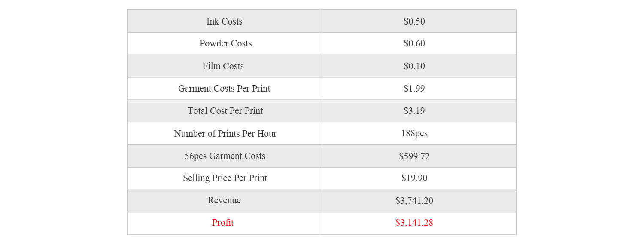Select the $19.90 selling price value
Screen dimensions: 644x245
pyautogui.click(x=414, y=178)
